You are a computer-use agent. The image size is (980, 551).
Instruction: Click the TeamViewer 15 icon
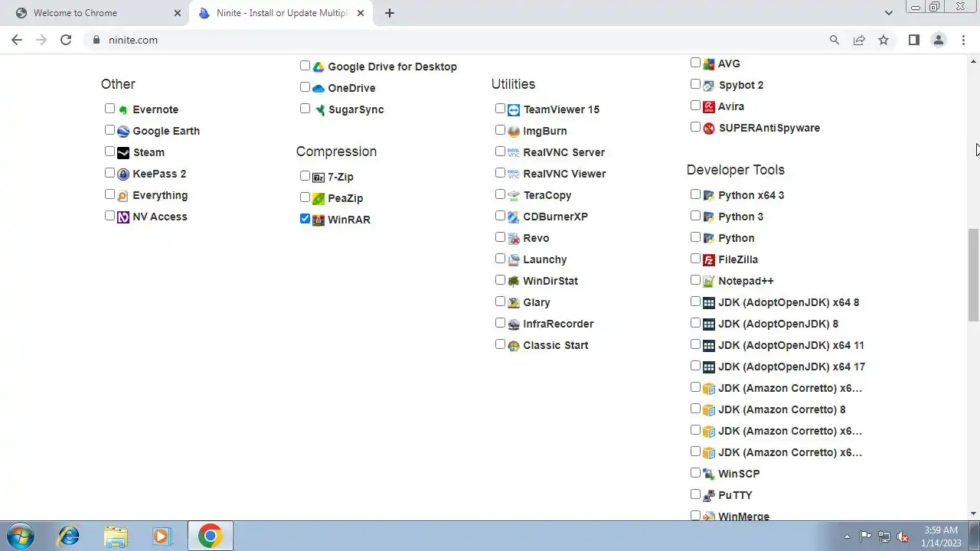tap(514, 109)
